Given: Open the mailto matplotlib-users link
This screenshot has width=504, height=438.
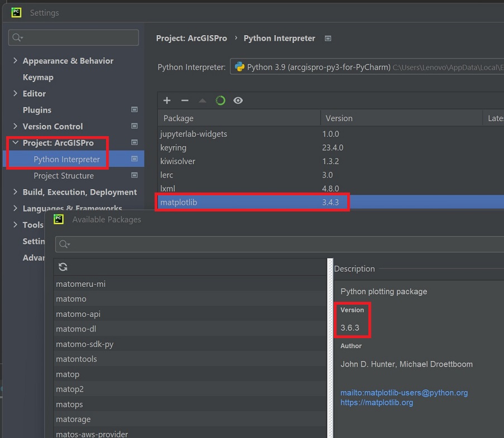Looking at the screenshot, I should pos(404,393).
